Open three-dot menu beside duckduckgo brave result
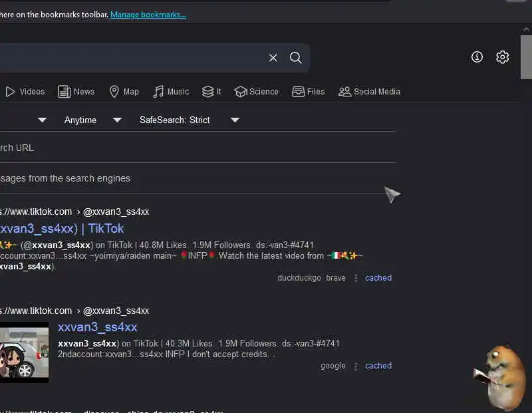The height and width of the screenshot is (413, 532). 356,278
